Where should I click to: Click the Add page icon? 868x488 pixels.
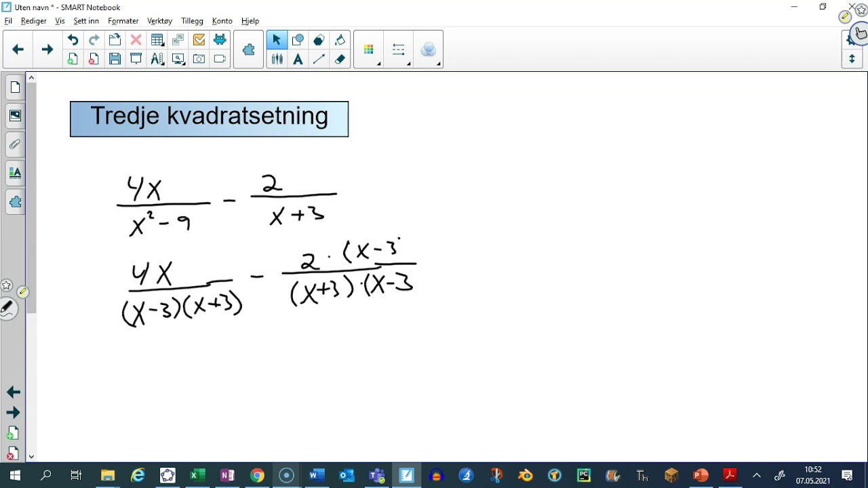73,59
